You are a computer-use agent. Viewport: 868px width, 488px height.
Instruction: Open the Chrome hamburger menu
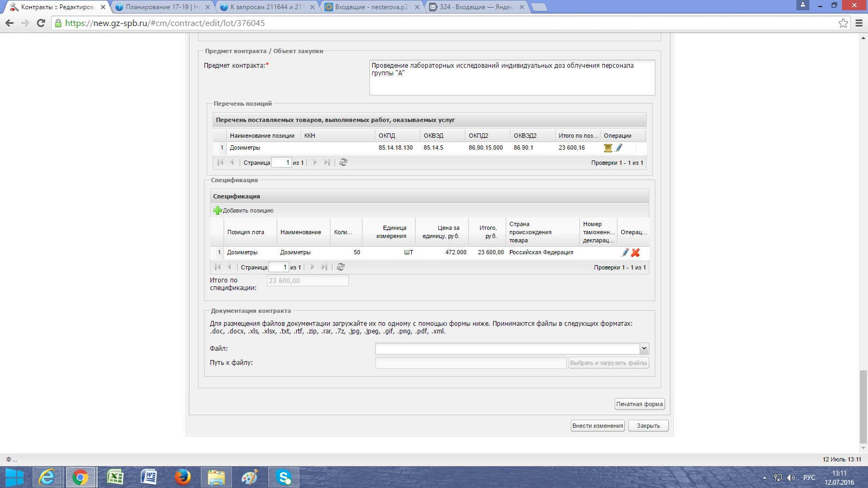point(859,23)
